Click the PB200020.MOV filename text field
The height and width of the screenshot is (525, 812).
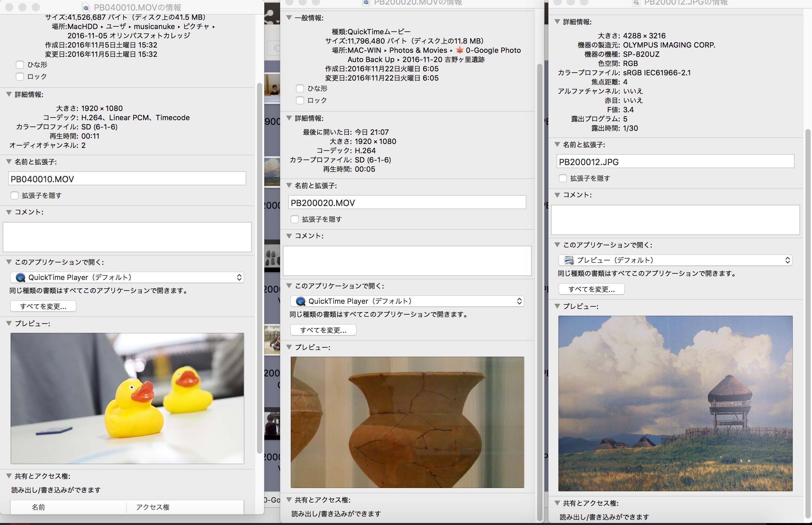407,202
